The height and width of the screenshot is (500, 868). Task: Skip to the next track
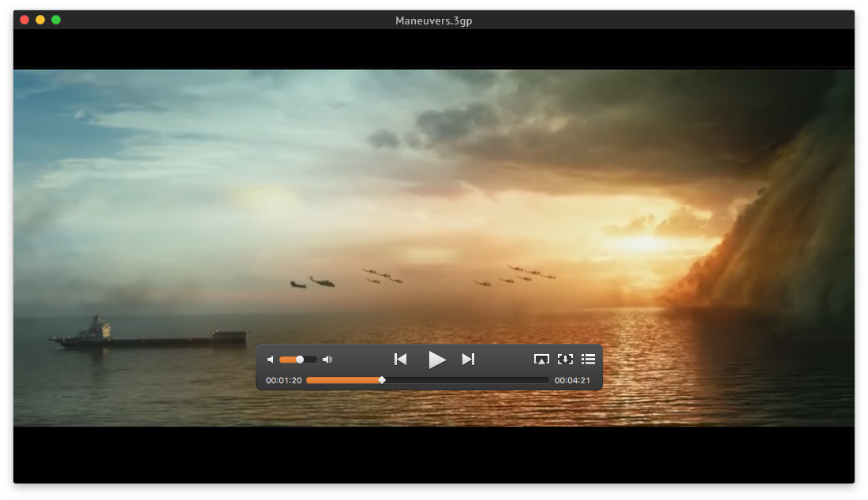[468, 360]
